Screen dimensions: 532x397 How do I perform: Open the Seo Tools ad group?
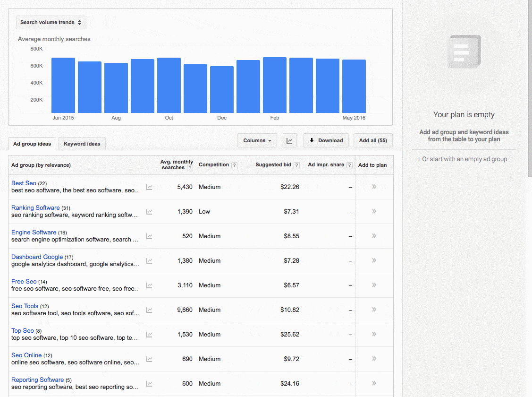tap(25, 306)
